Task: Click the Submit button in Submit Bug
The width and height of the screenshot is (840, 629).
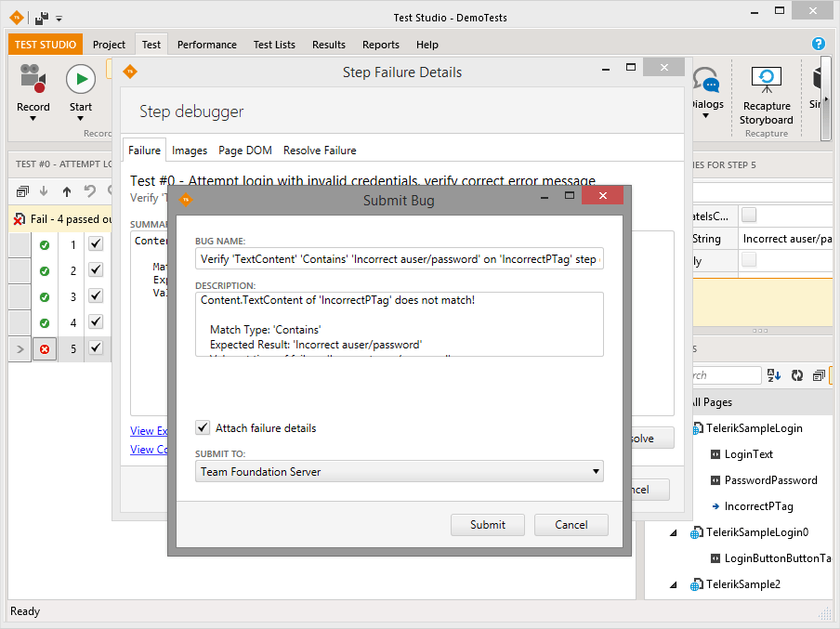Action: pos(488,525)
